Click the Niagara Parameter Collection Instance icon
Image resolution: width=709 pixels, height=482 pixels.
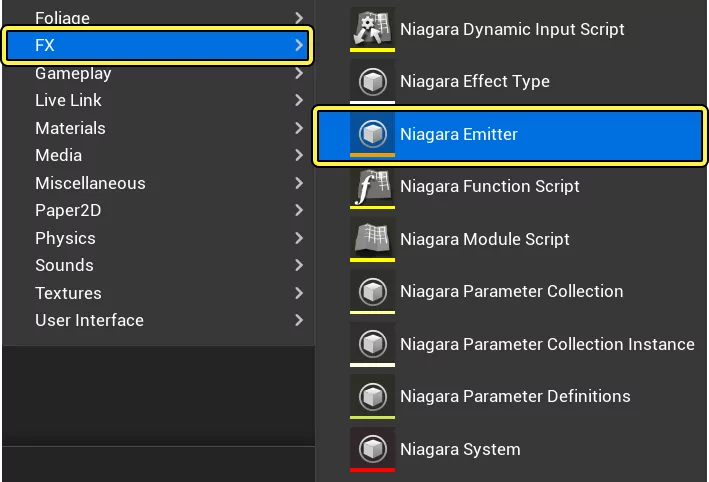click(x=372, y=344)
